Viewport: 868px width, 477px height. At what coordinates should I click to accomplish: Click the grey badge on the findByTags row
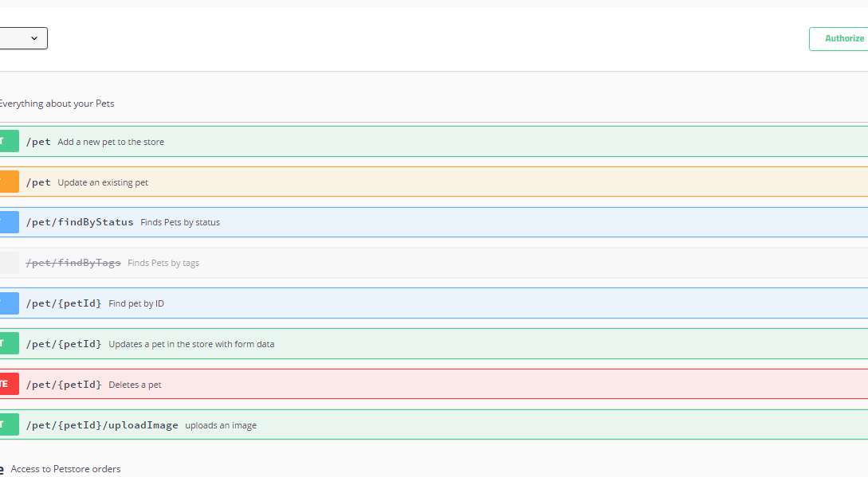click(8, 263)
